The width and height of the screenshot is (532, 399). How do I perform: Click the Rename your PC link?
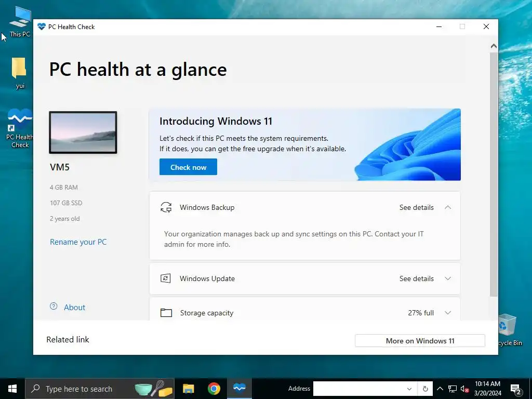coord(78,242)
